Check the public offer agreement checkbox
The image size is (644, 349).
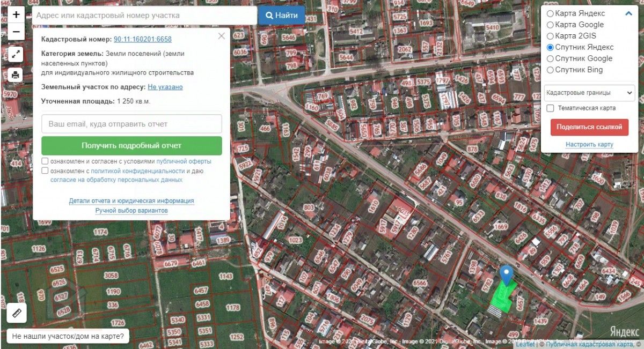click(x=45, y=161)
